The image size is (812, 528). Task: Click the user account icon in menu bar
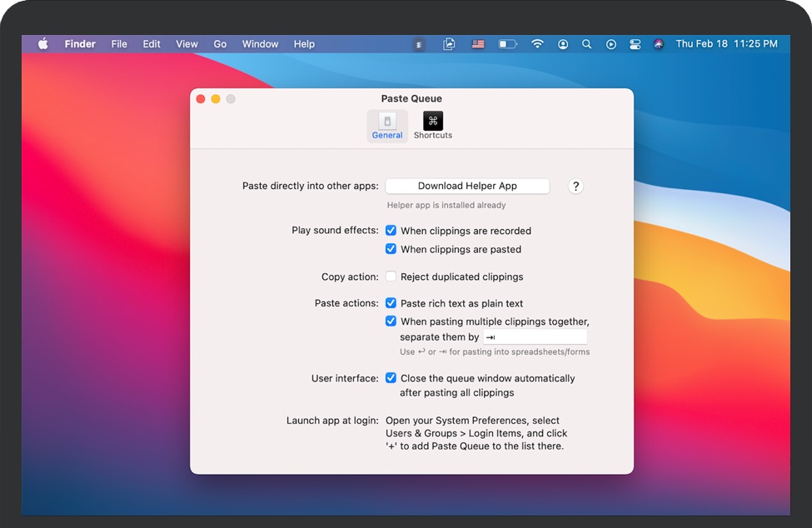tap(563, 44)
